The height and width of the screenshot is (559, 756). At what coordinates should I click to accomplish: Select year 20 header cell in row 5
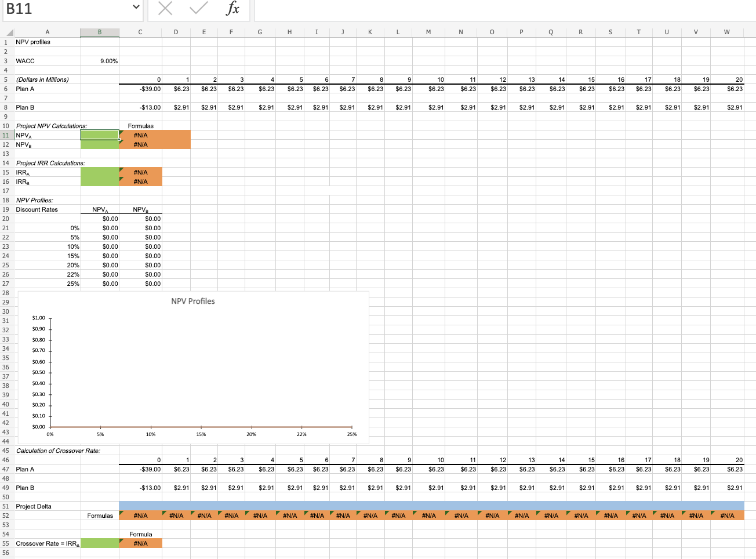[727, 79]
